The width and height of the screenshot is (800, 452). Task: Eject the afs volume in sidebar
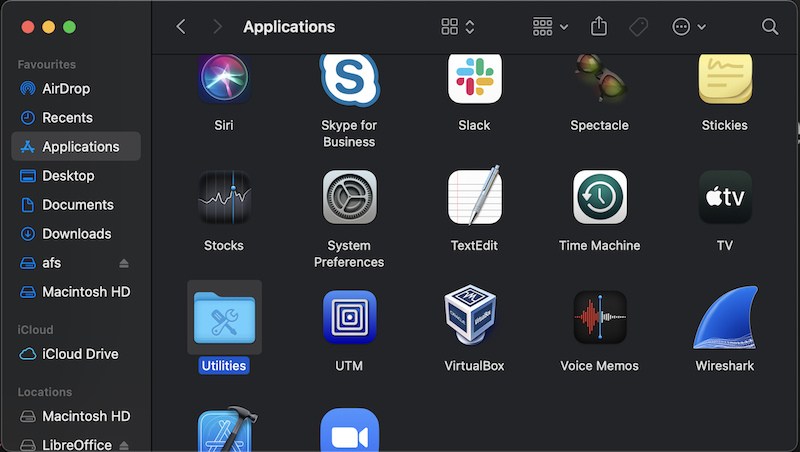tap(124, 263)
